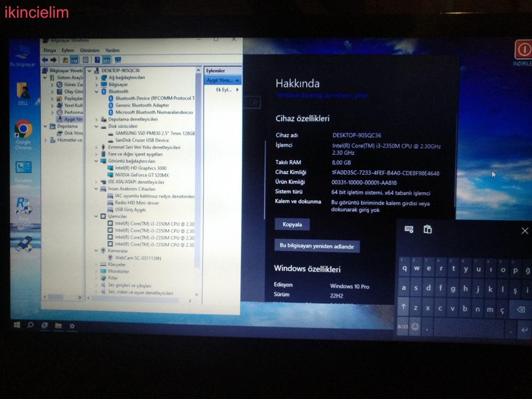This screenshot has height=399, width=532.
Task: Open taskbar search magnifier
Action: pos(30,325)
